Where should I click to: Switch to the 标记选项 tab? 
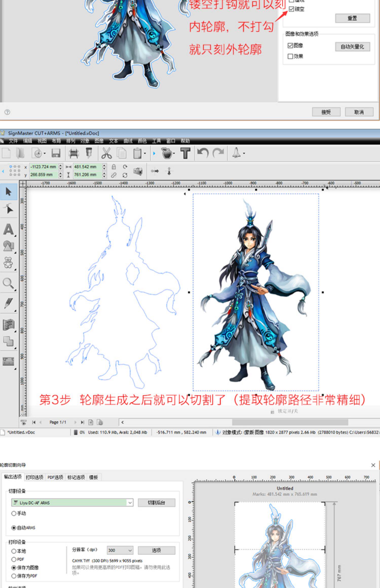[x=76, y=477]
